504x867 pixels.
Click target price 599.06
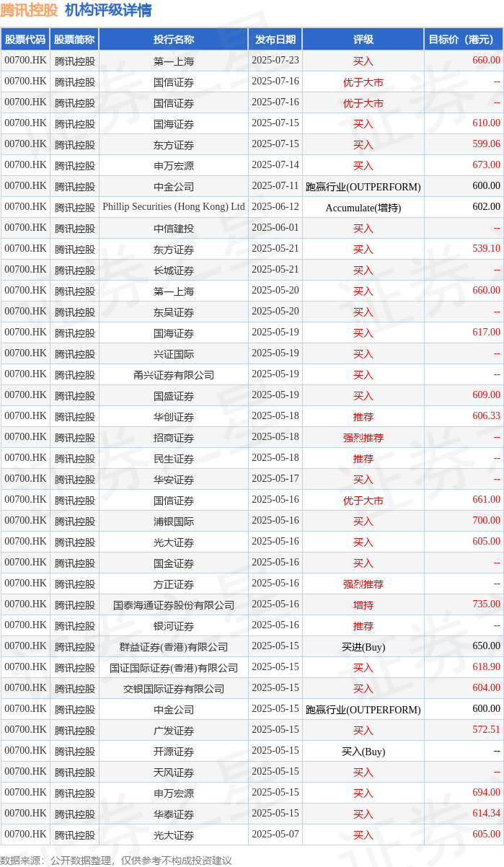click(x=486, y=144)
